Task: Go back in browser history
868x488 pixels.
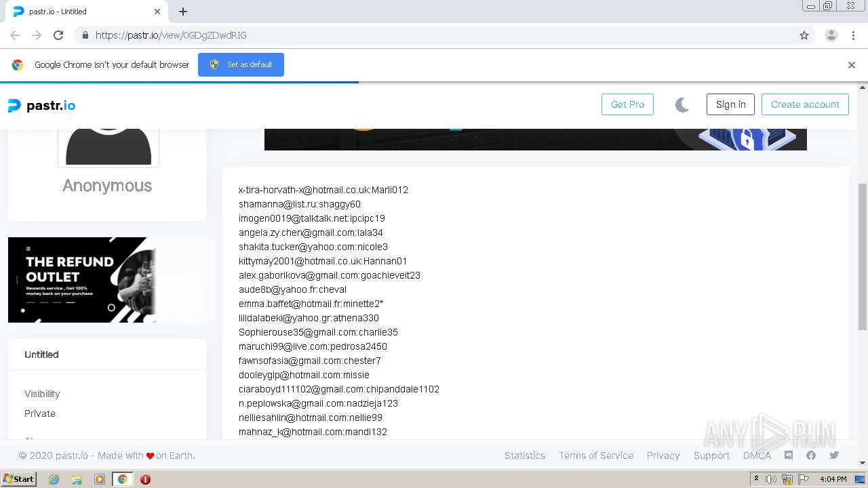Action: (15, 35)
